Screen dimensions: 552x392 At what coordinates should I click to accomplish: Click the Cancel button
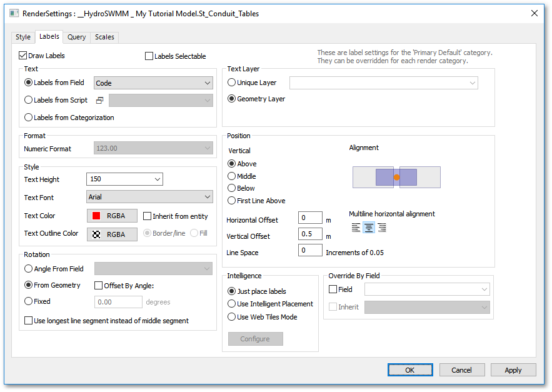click(x=461, y=370)
